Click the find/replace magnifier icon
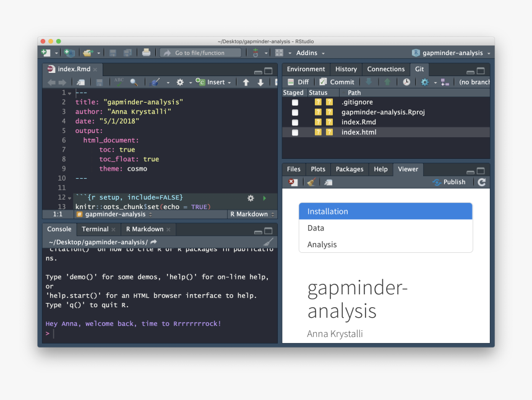This screenshot has height=400, width=532. tap(134, 82)
